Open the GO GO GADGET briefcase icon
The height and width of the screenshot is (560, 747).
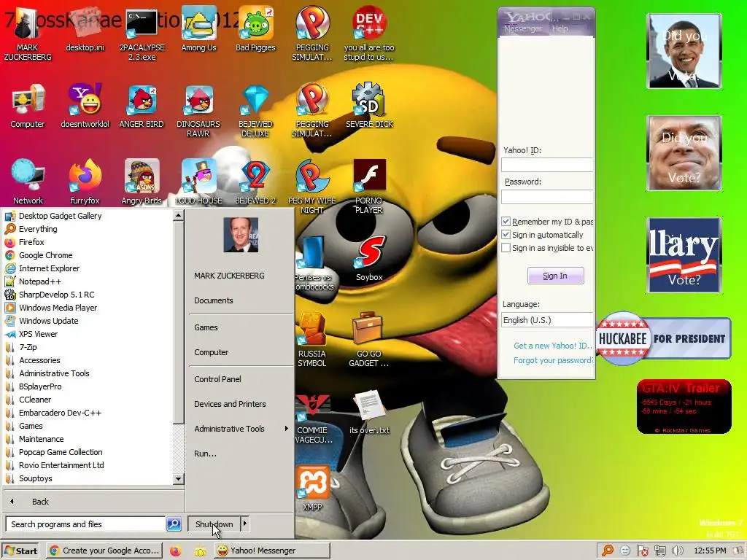coord(368,340)
